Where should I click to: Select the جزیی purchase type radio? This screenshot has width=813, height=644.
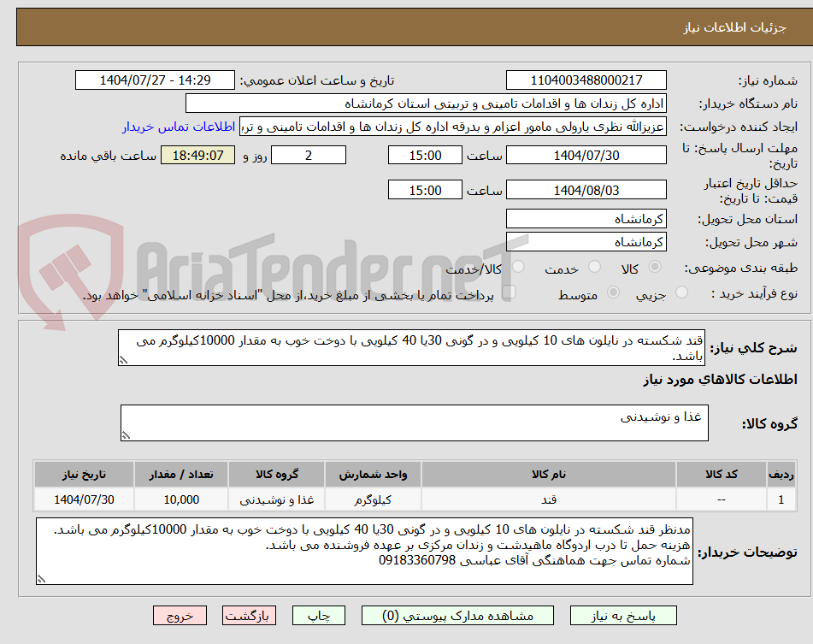point(682,292)
